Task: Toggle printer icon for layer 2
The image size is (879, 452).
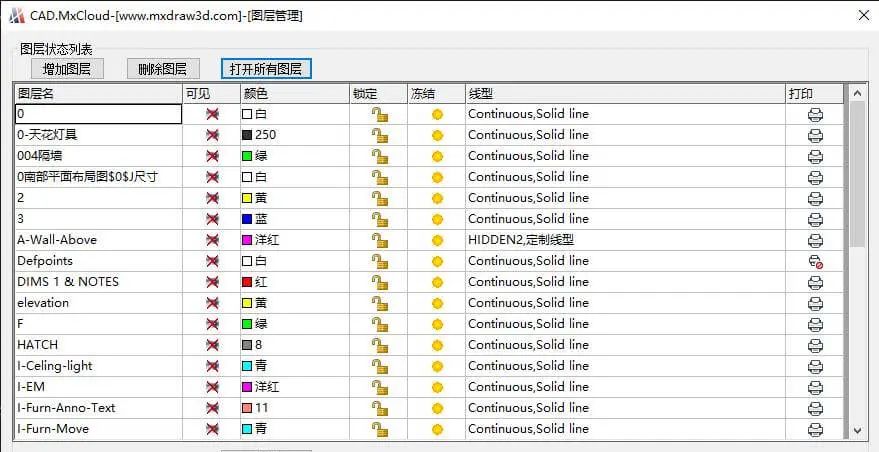Action: click(815, 199)
